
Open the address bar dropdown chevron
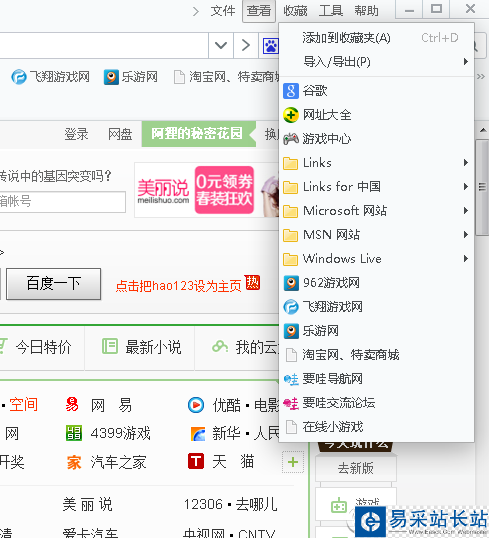click(221, 45)
